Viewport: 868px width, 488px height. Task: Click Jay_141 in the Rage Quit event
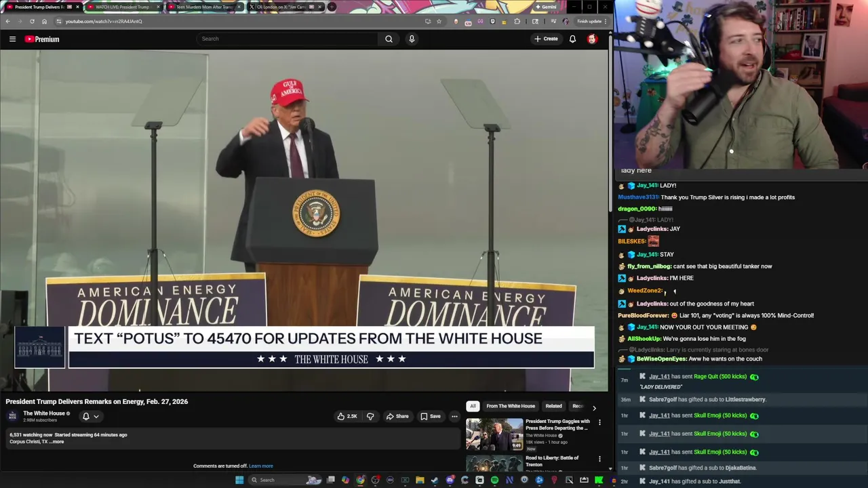pyautogui.click(x=659, y=377)
